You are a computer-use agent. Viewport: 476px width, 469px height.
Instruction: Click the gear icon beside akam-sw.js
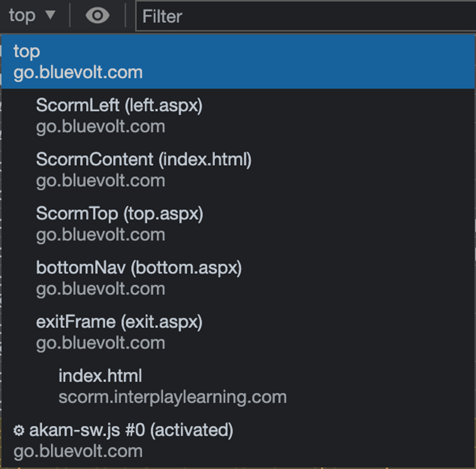[19, 430]
